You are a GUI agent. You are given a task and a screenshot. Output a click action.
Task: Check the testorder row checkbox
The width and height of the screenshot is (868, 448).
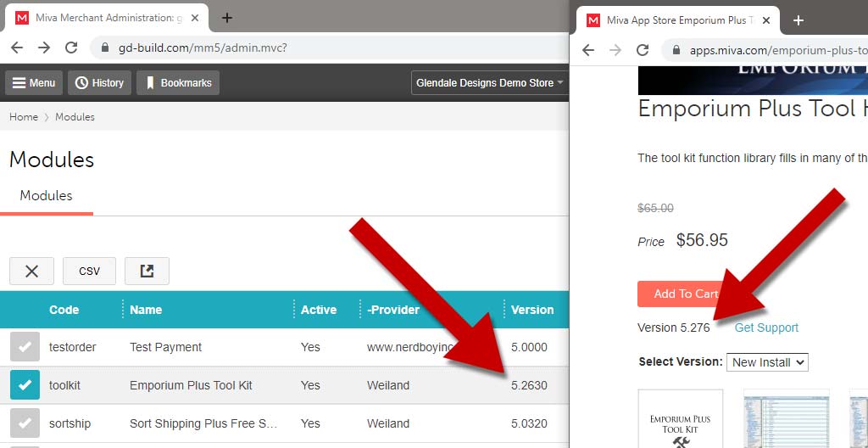click(25, 347)
